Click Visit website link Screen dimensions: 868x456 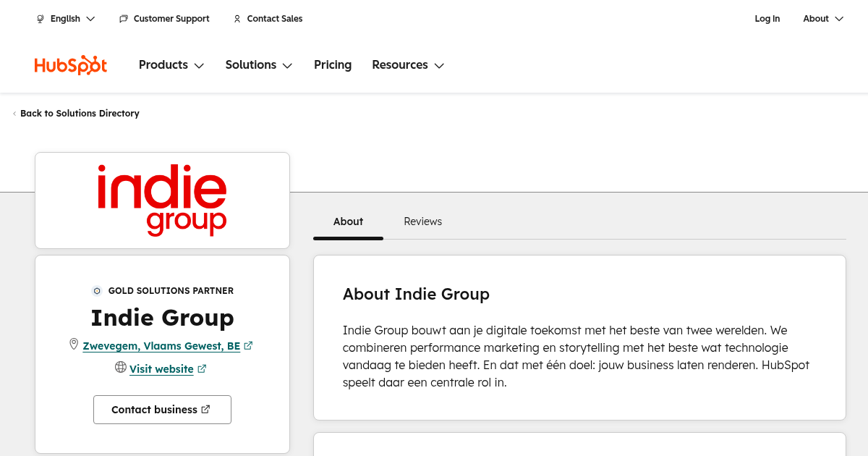coord(161,369)
